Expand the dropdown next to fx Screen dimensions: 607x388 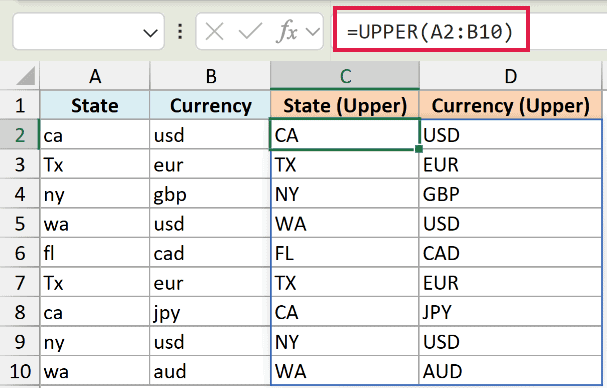tap(313, 32)
